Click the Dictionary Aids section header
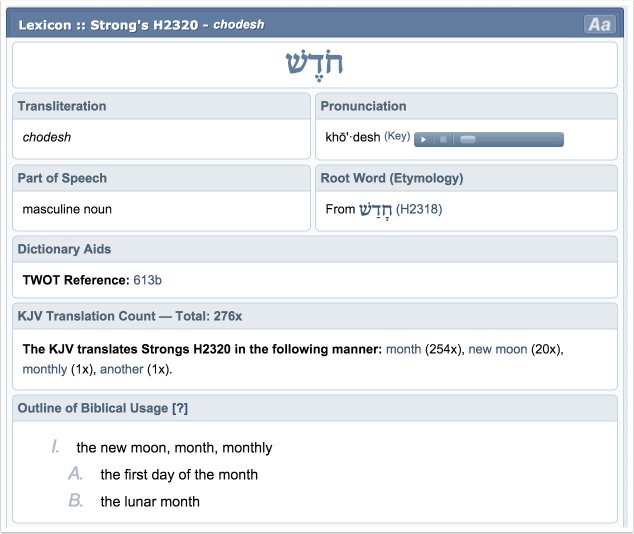 pos(64,249)
